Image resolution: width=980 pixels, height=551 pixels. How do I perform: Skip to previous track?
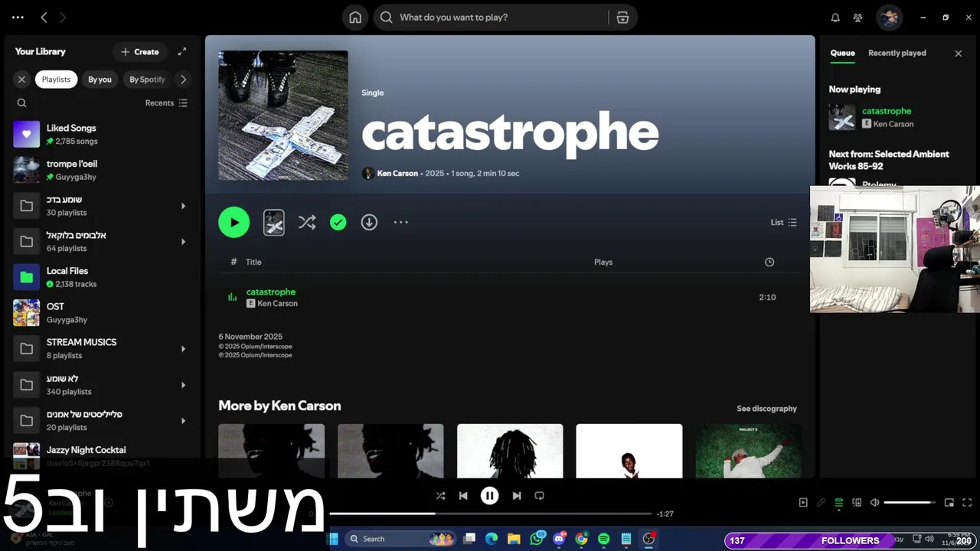463,496
